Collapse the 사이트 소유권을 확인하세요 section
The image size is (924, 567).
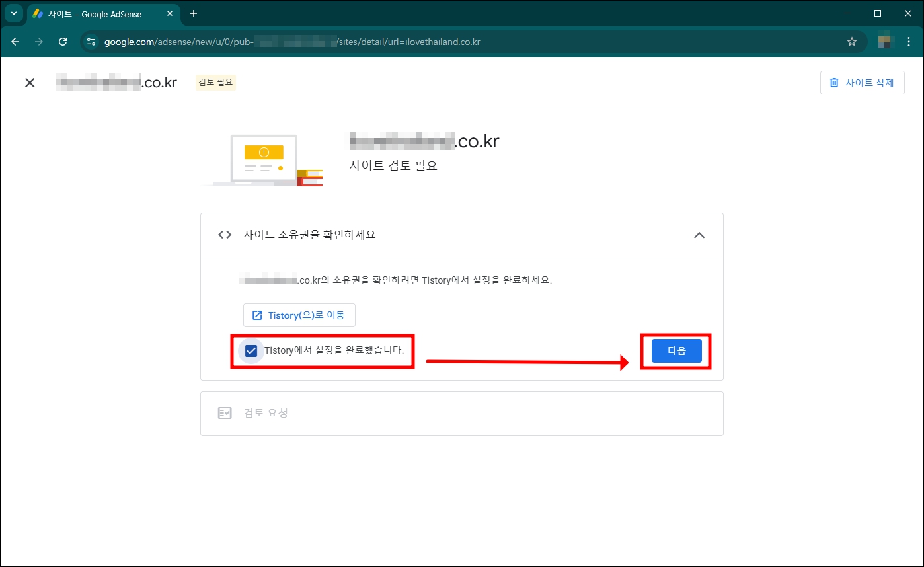[x=699, y=235]
